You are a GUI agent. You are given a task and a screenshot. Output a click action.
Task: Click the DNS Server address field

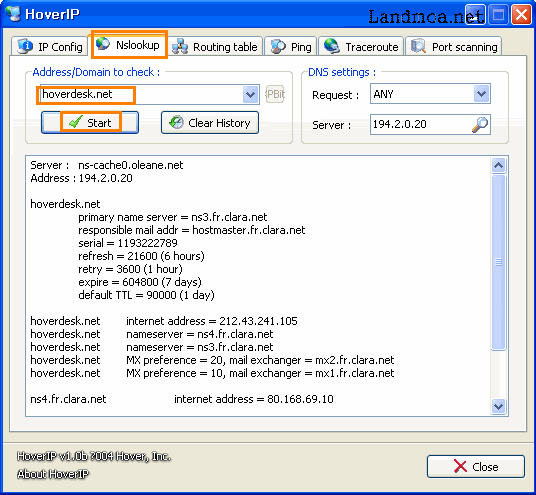(x=420, y=124)
